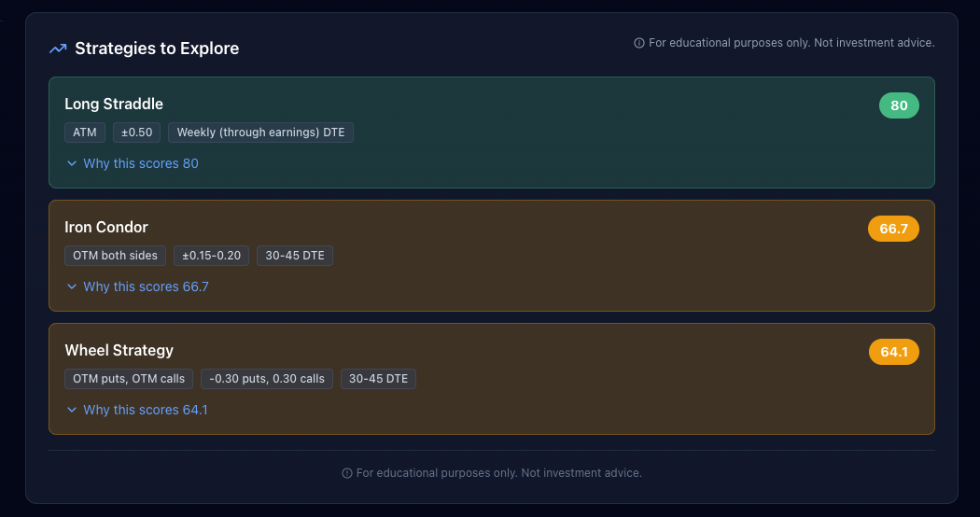Viewport: 980px width, 517px height.
Task: Click the green 80 score badge
Action: click(899, 105)
